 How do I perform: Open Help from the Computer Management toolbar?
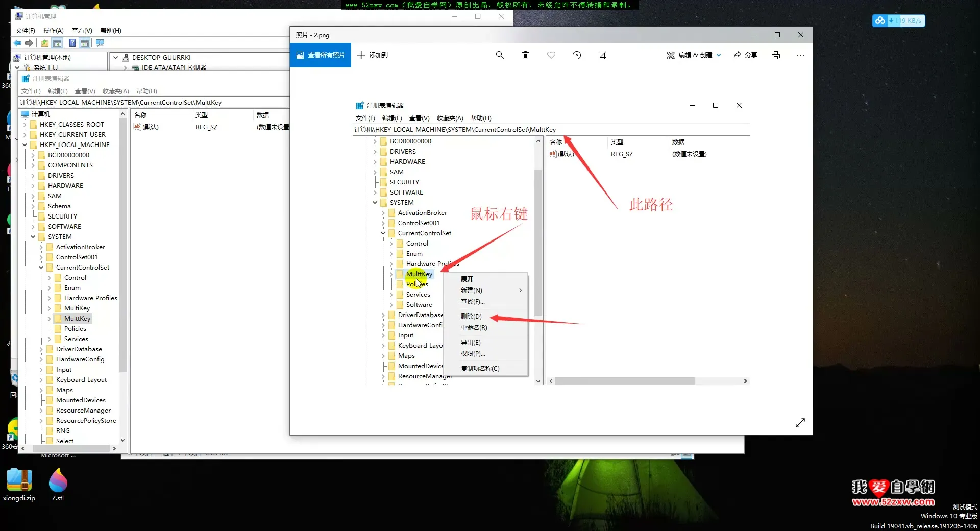(x=72, y=43)
